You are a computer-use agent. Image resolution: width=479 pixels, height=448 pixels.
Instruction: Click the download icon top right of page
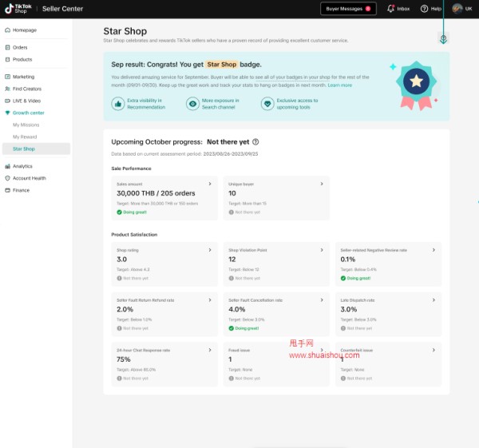point(443,38)
